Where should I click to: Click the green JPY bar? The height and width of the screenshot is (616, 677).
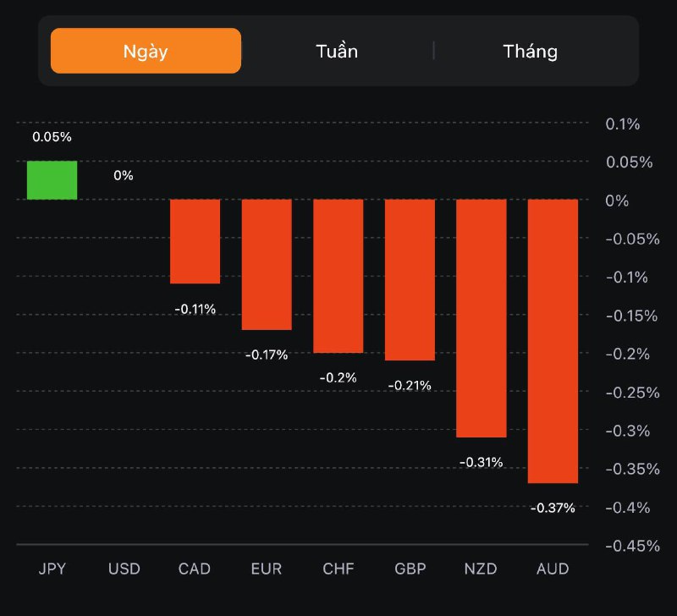[x=52, y=180]
